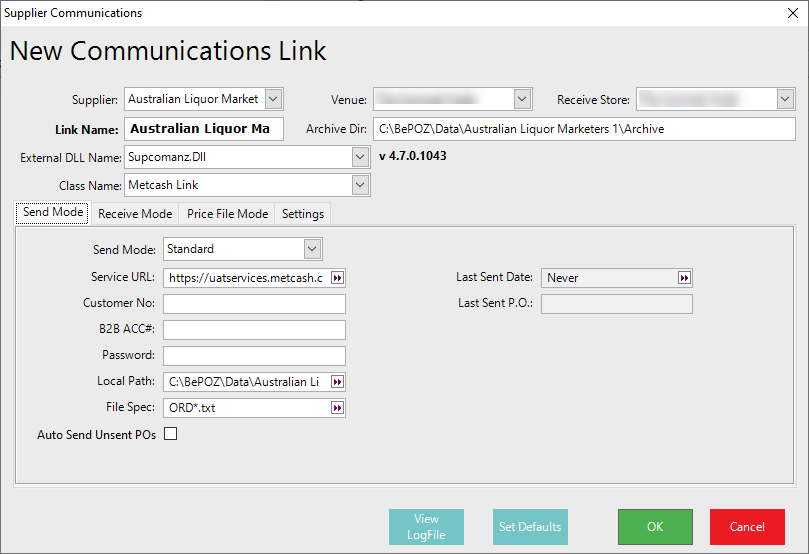Click into the Password field
Image resolution: width=809 pixels, height=554 pixels.
[254, 356]
